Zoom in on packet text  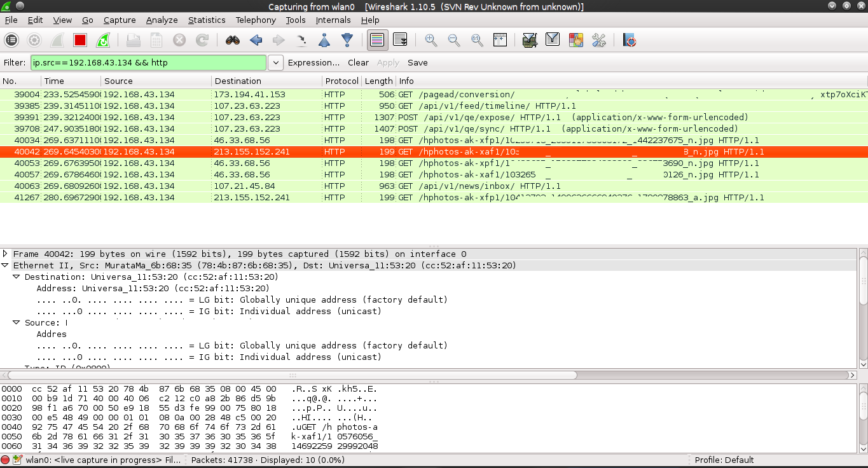431,41
